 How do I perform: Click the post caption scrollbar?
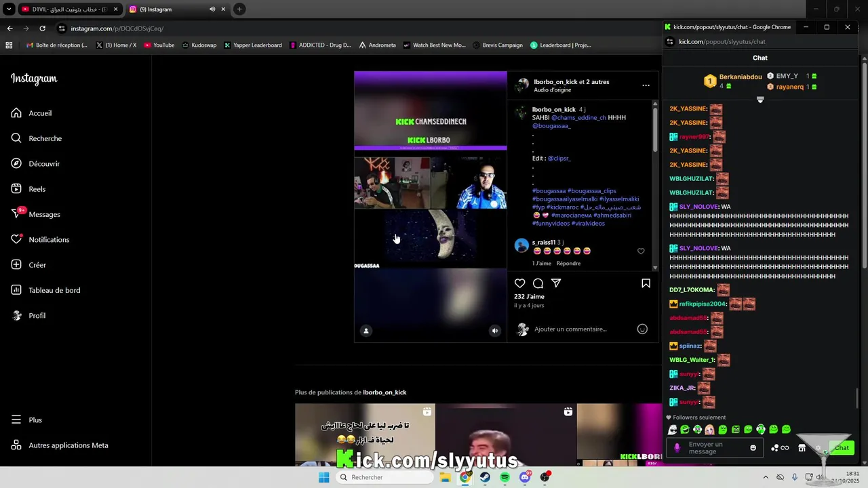[655, 129]
